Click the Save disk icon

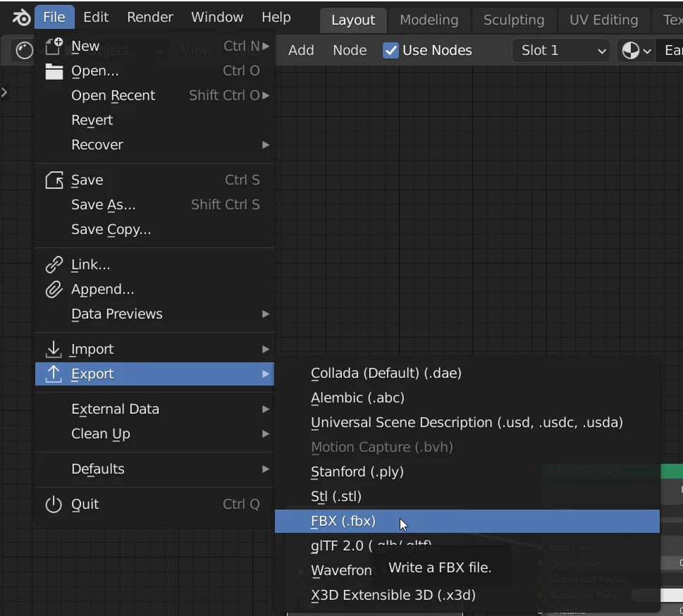pos(54,180)
